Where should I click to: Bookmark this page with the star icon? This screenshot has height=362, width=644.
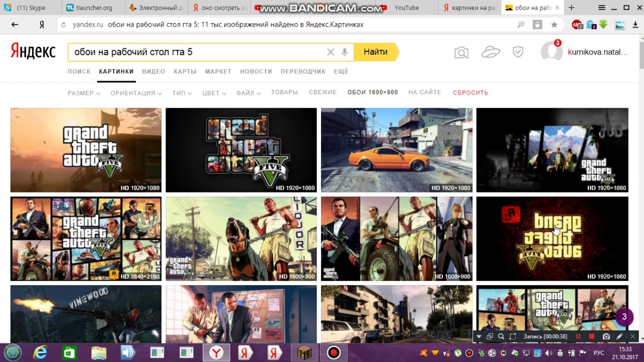[x=554, y=25]
